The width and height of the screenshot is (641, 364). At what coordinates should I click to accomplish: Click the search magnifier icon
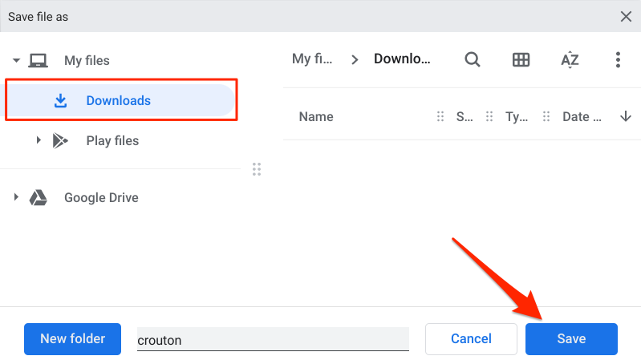coord(473,59)
